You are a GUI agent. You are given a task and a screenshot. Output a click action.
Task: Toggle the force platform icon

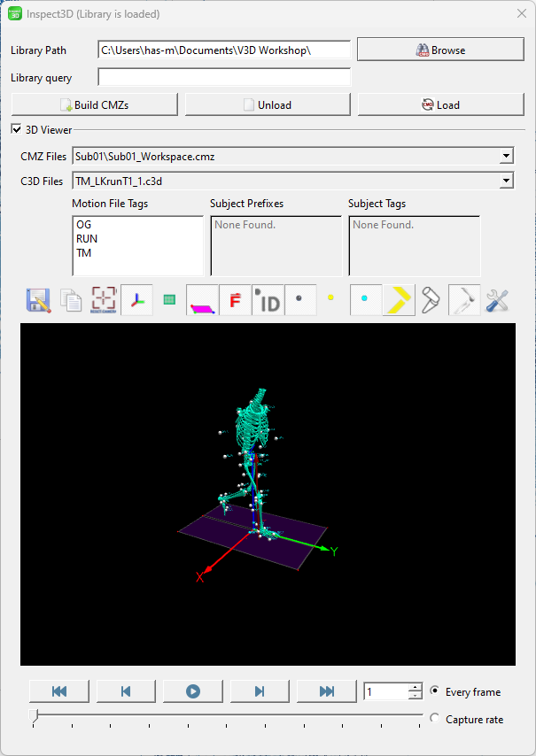pos(203,300)
